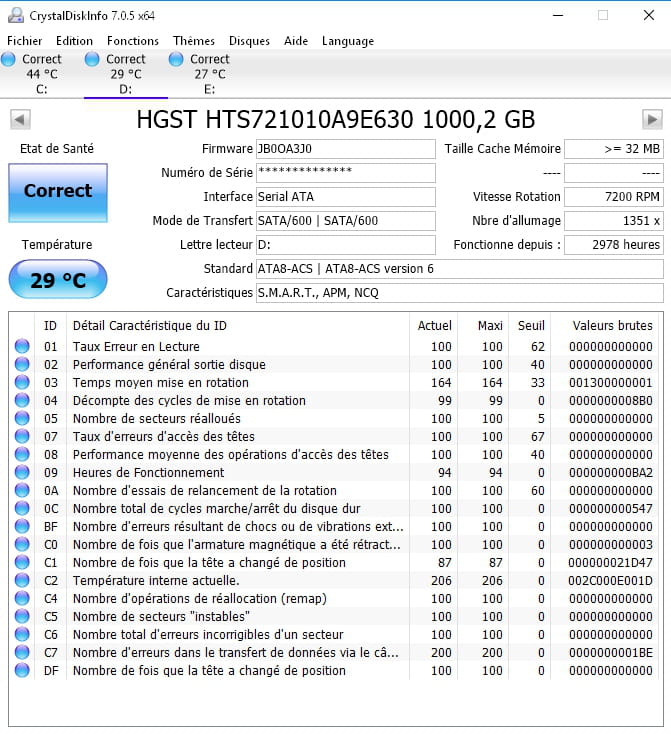Screen dimensions: 671x734
Task: Click status orb for Taux Erreur en Lecture
Action: tap(22, 347)
